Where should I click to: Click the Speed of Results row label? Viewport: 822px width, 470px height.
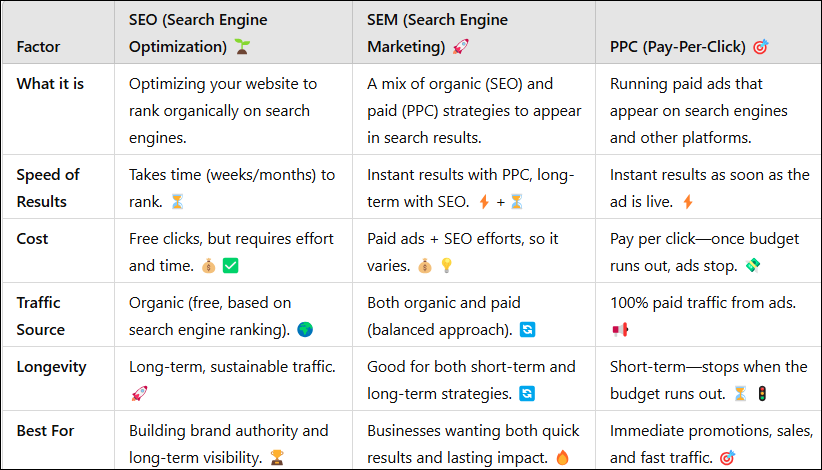point(48,188)
